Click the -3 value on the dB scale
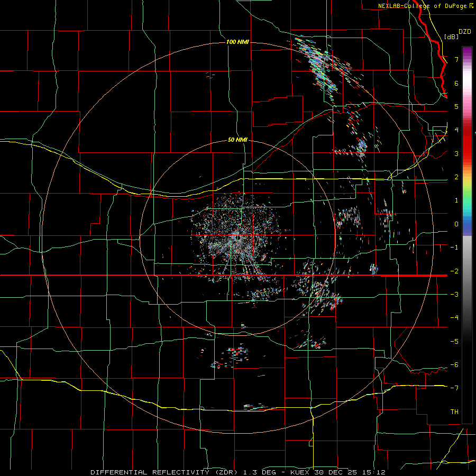476x476 pixels. point(454,294)
